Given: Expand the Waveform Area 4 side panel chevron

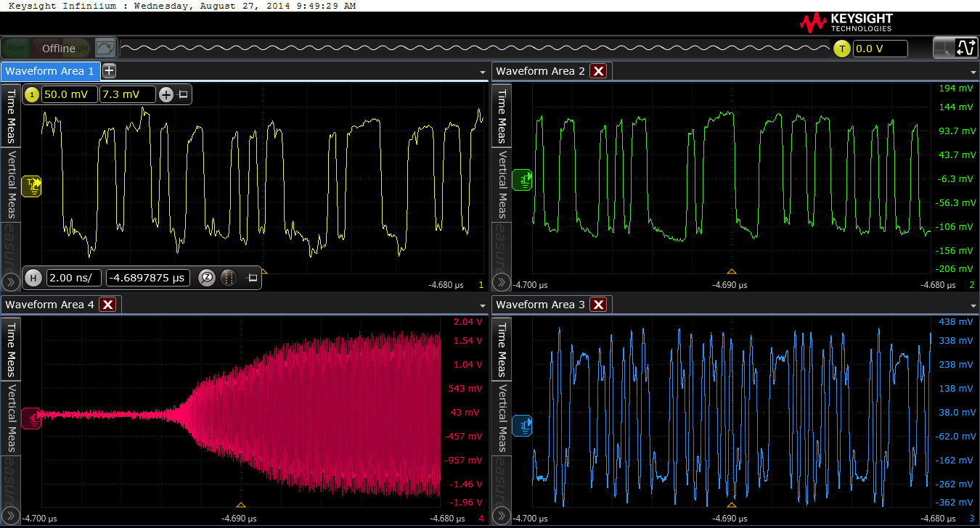Looking at the screenshot, I should click(10, 516).
